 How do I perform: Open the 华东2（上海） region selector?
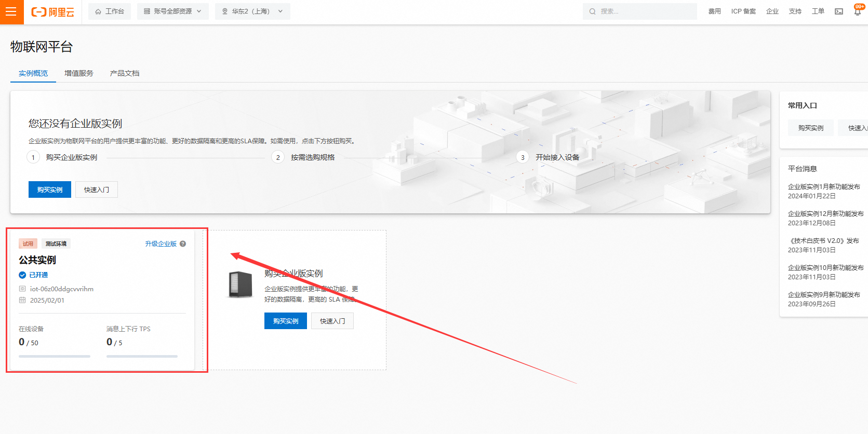tap(252, 11)
